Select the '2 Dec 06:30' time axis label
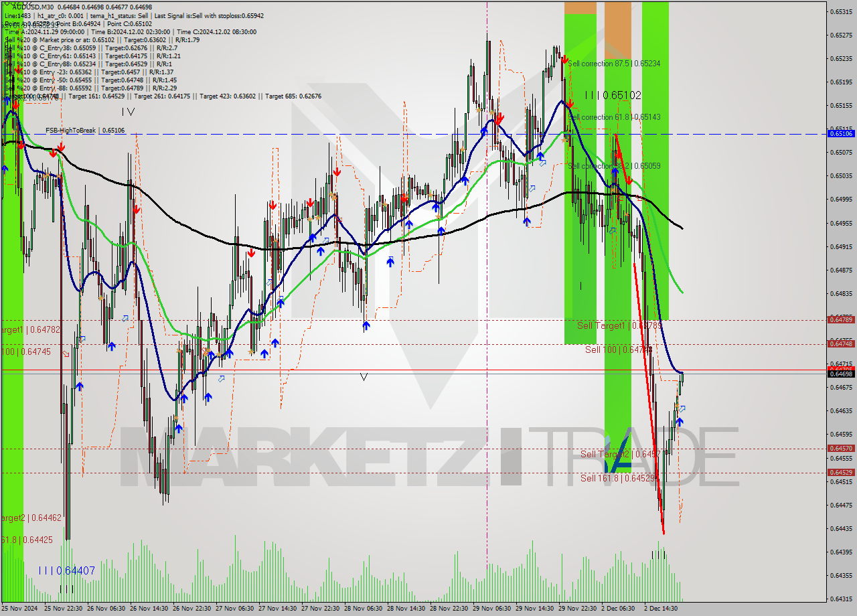This screenshot has width=857, height=616. (618, 609)
